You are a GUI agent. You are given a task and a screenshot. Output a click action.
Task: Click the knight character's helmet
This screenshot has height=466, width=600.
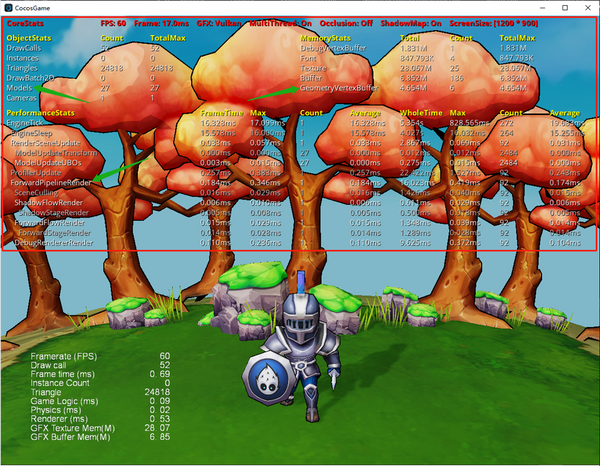(x=301, y=316)
